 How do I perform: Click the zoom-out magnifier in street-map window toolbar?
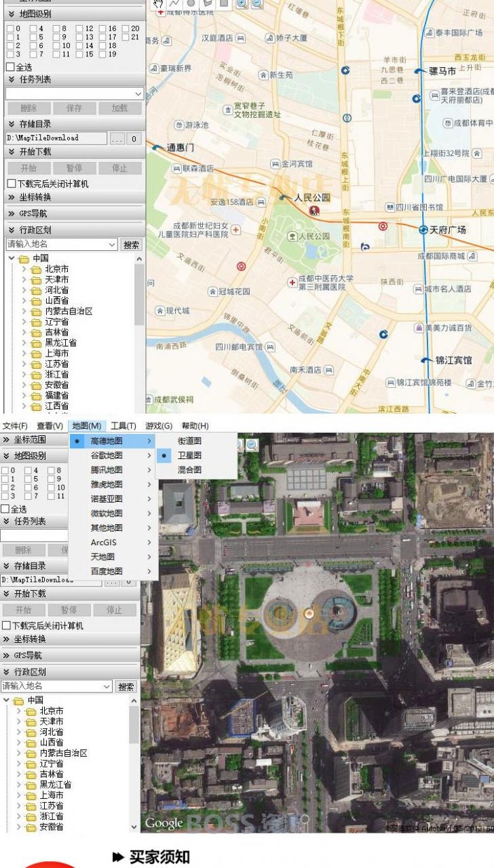[257, 3]
